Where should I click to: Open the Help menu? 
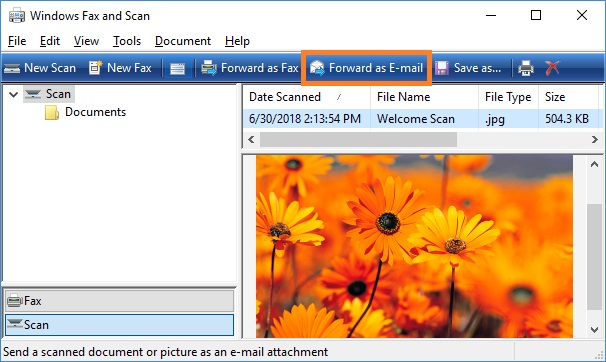tap(237, 41)
